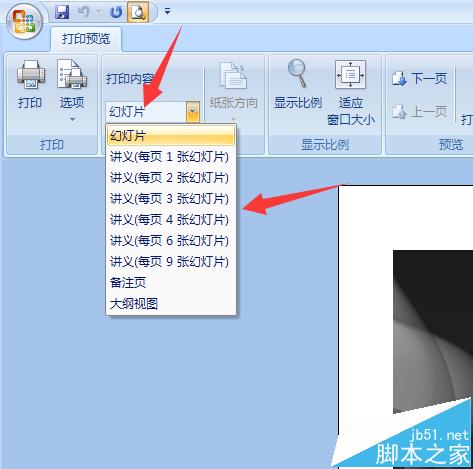Open the Customize Quick Access Toolbar arrow
473x469 pixels.
167,12
